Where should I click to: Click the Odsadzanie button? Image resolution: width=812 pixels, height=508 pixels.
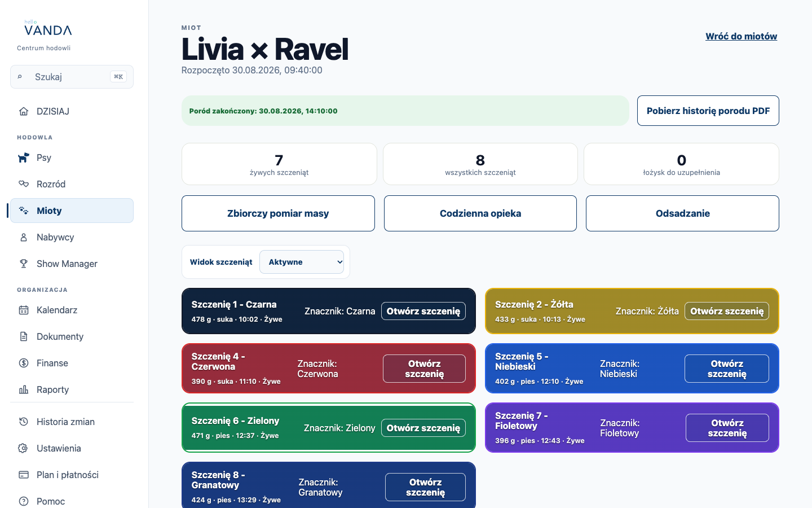tap(682, 213)
